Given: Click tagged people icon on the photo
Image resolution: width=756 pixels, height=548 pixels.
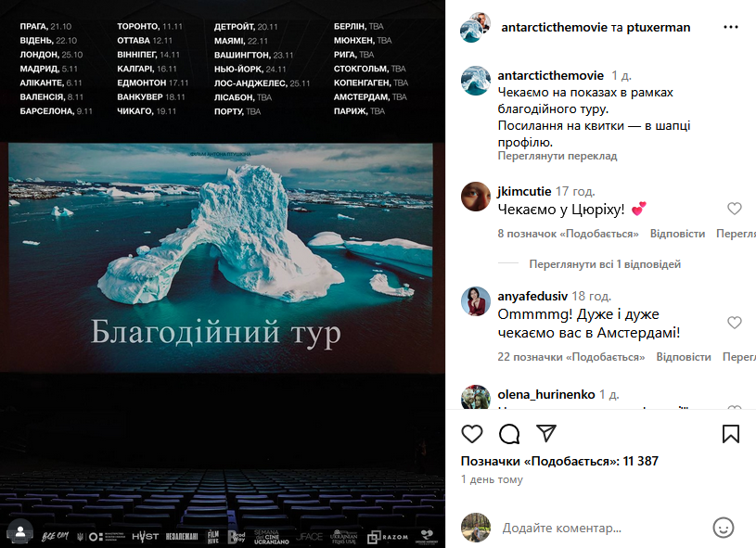Looking at the screenshot, I should (x=20, y=531).
